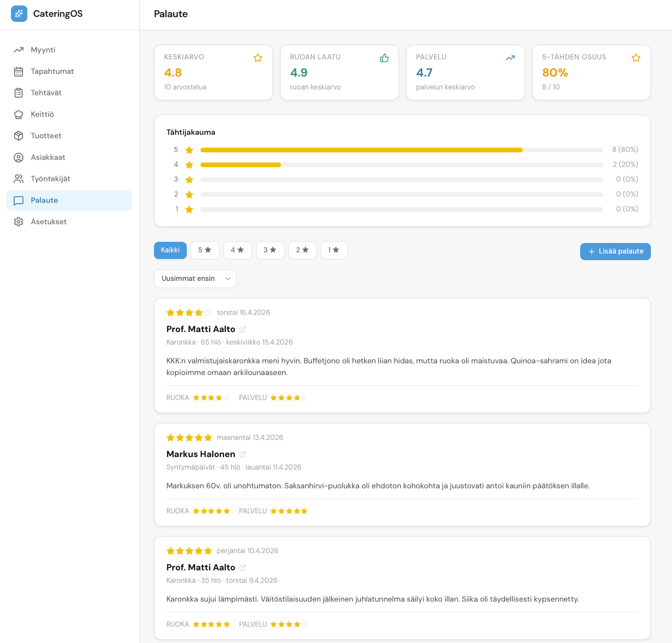Viewport: 672px width, 643px height.
Task: Open Asetukset via the gear icon
Action: 18,222
